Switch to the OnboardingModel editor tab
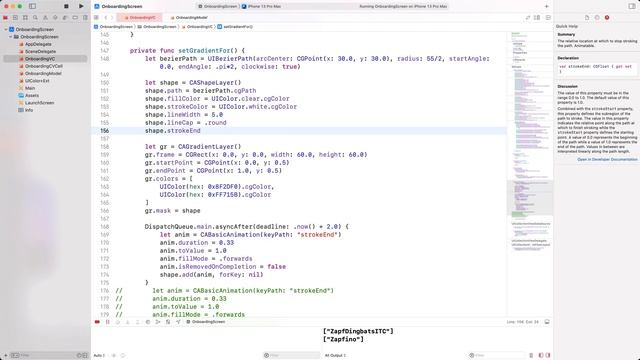 click(x=189, y=18)
